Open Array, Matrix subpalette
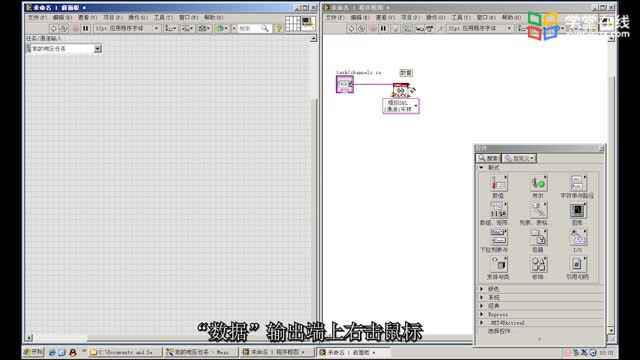 [x=498, y=210]
